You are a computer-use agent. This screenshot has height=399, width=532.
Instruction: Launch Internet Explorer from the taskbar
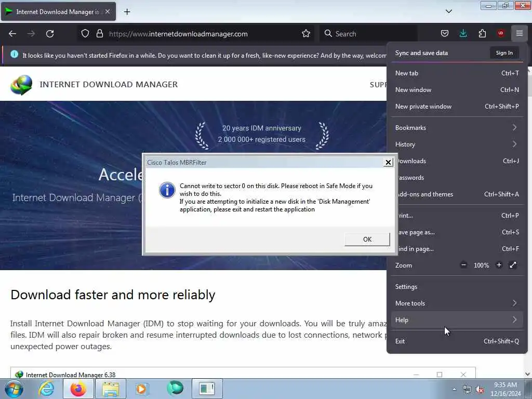[46, 389]
